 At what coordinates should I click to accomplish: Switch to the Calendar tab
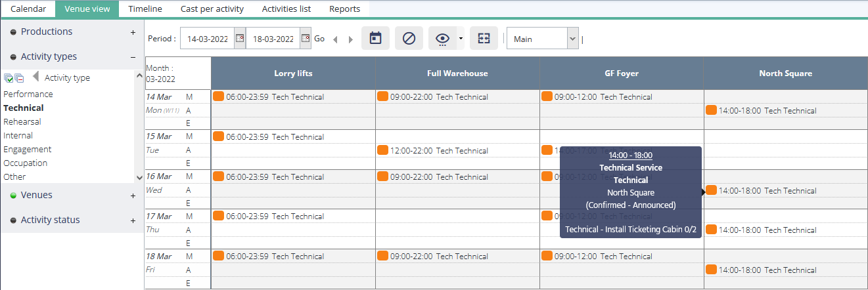(28, 9)
